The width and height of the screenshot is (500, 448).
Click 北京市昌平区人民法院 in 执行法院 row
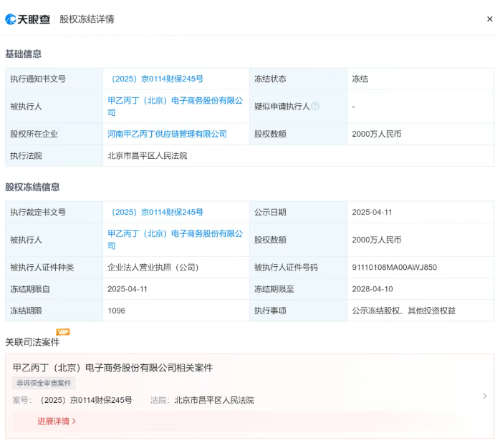(x=147, y=155)
